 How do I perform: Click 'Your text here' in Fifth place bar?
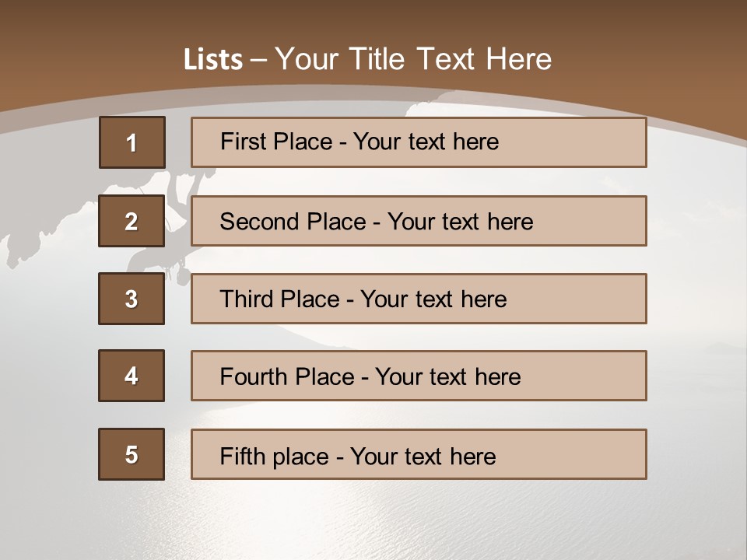click(423, 457)
